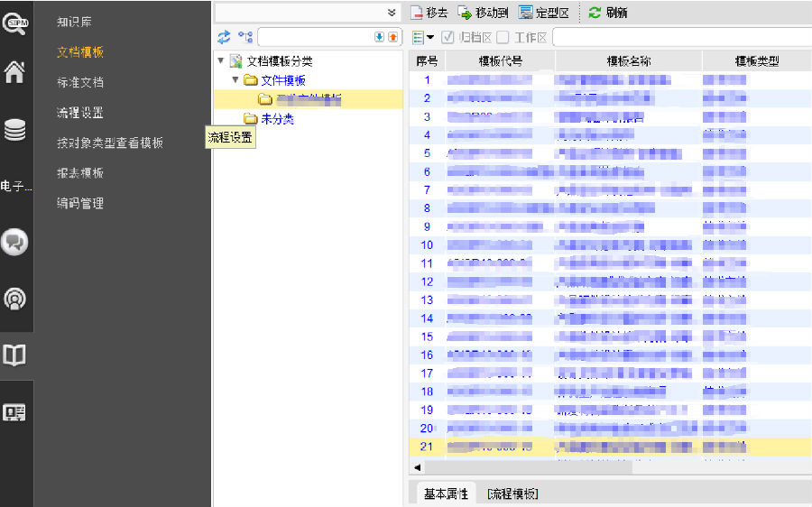Sort by 序号 column header
The image size is (812, 507).
(428, 61)
